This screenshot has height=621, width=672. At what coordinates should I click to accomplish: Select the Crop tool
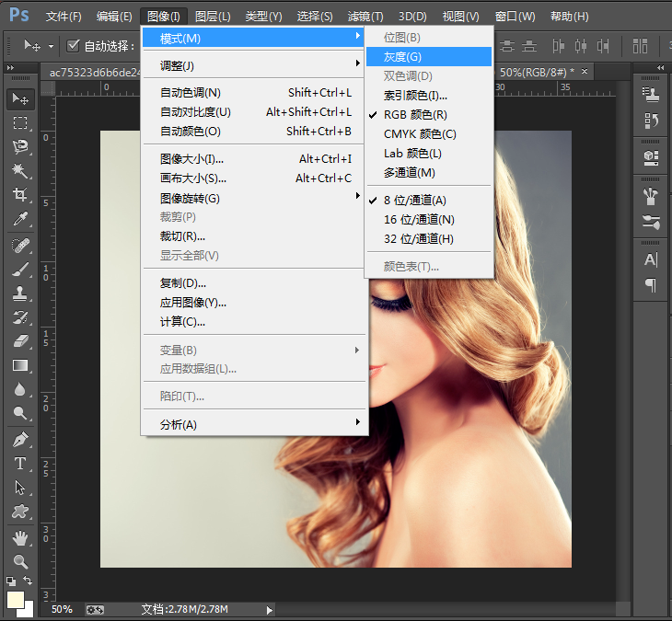click(x=20, y=195)
